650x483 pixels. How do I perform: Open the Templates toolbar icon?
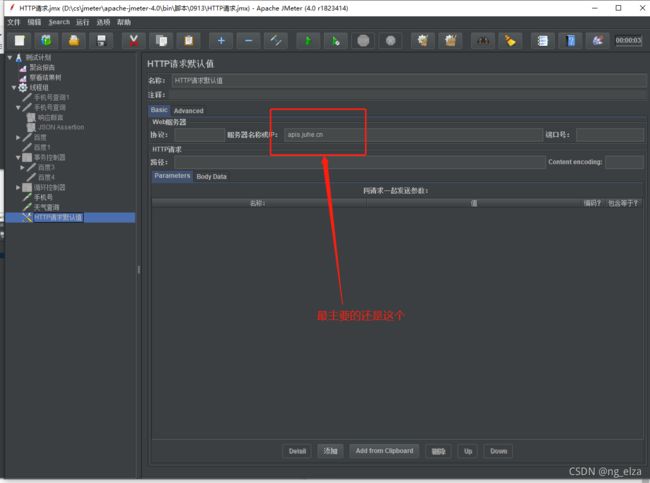(46, 41)
